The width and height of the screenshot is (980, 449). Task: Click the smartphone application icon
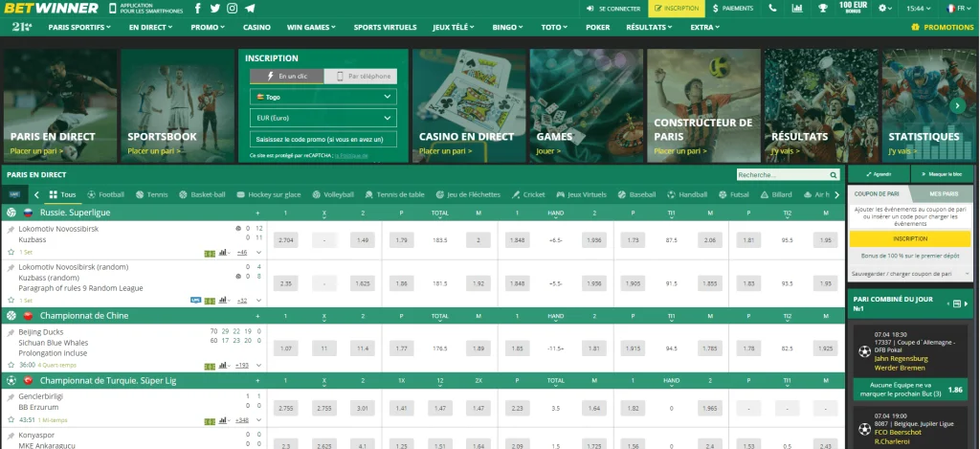point(113,8)
